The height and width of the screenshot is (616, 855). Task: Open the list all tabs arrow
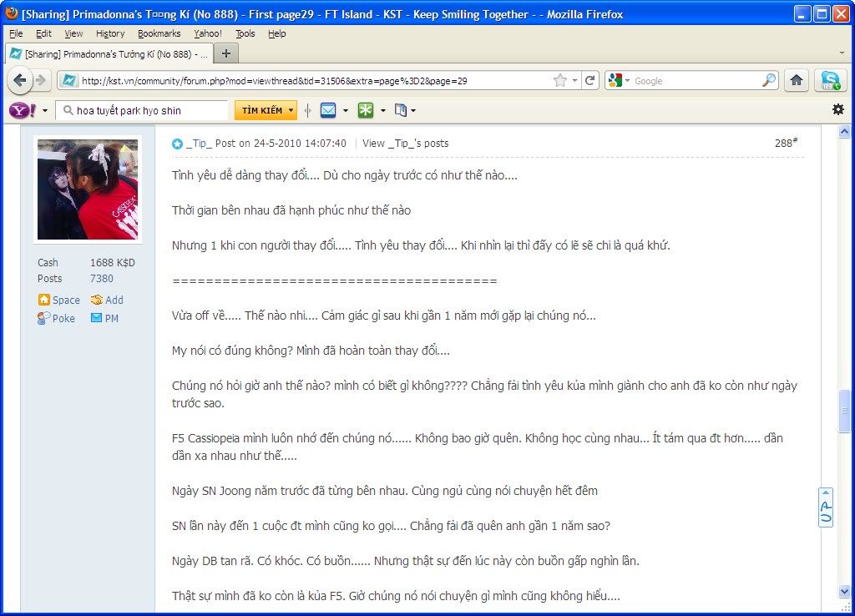click(842, 53)
